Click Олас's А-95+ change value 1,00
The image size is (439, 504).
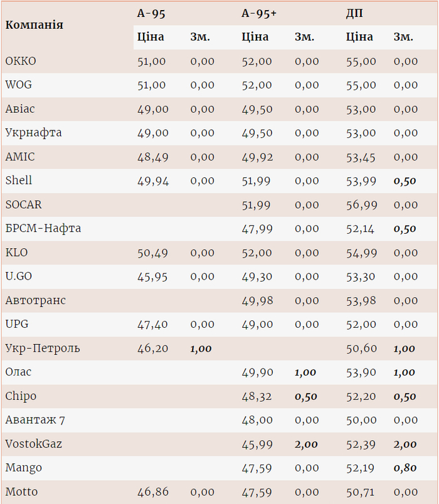click(x=305, y=372)
